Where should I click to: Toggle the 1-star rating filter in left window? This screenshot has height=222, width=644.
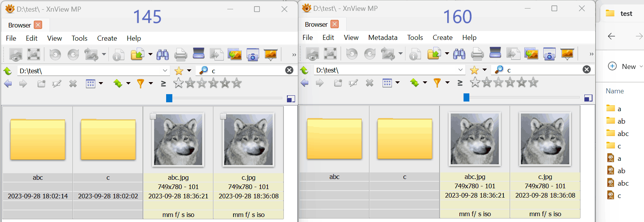pyautogui.click(x=190, y=83)
